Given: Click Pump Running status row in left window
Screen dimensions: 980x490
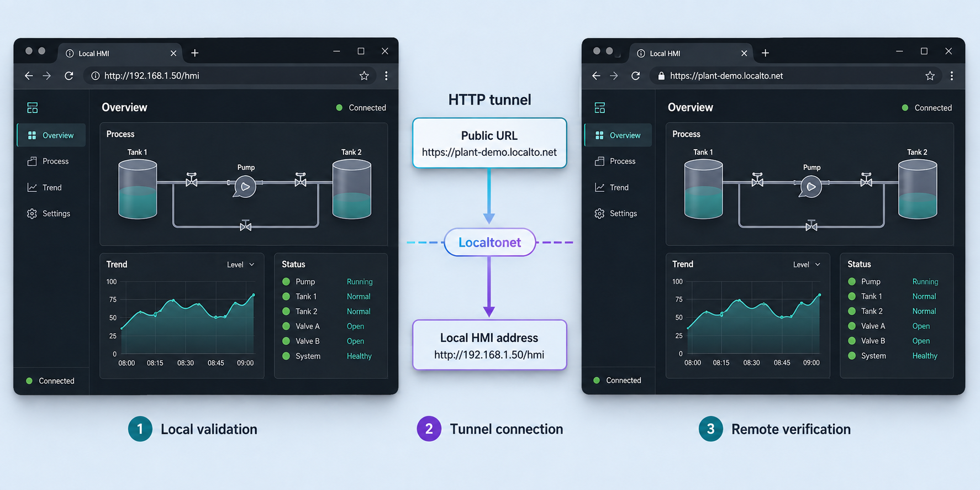Looking at the screenshot, I should click(328, 282).
